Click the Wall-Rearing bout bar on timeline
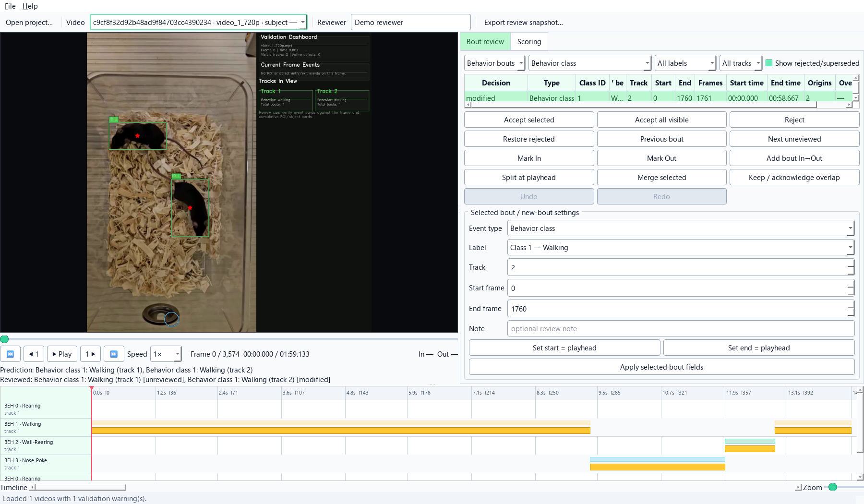This screenshot has width=864, height=504. click(750, 448)
